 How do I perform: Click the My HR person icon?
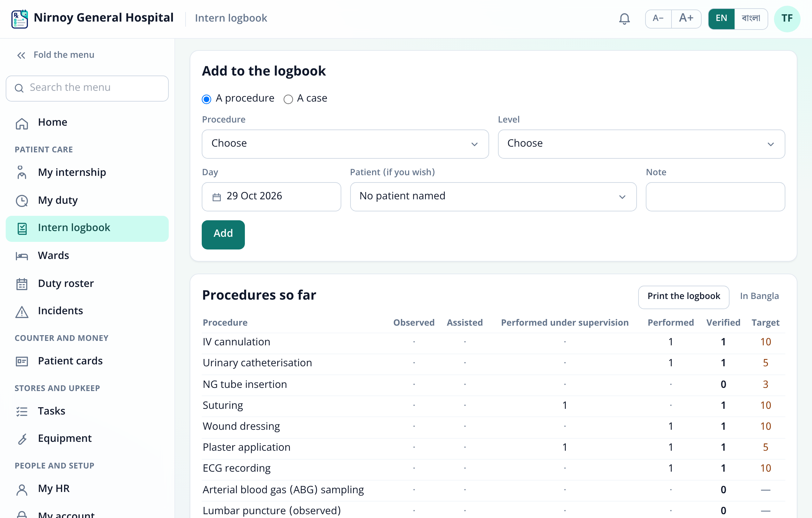[x=22, y=489]
